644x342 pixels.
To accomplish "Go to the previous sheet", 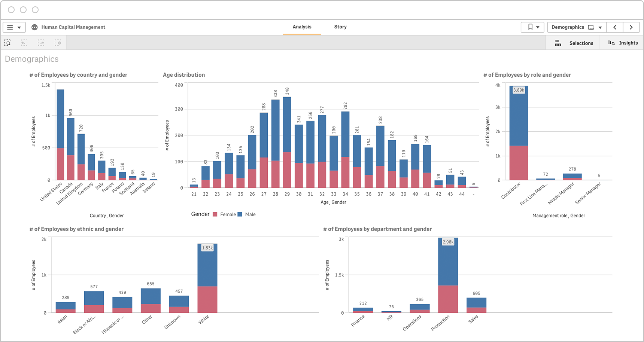I will tap(615, 27).
